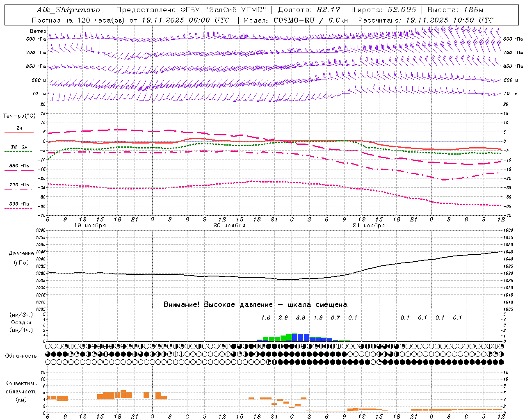Click the station name Alk_Shipunovo
525x420 pixels.
pyautogui.click(x=68, y=10)
